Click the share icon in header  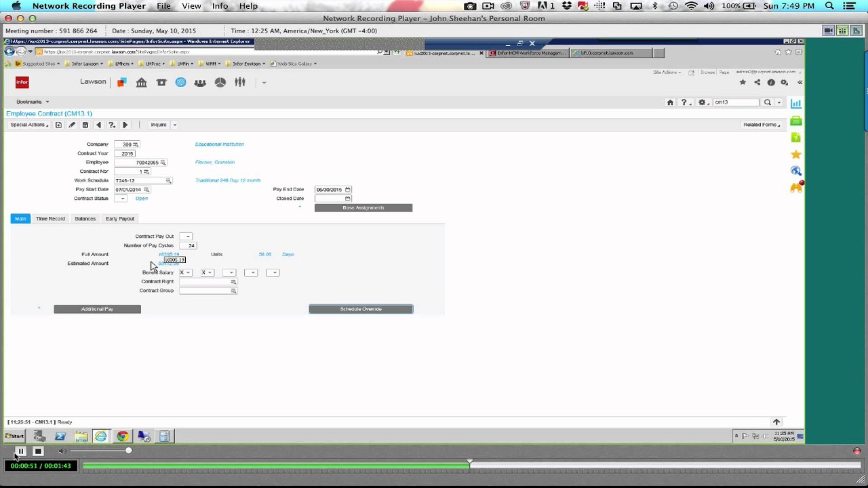coord(757,82)
